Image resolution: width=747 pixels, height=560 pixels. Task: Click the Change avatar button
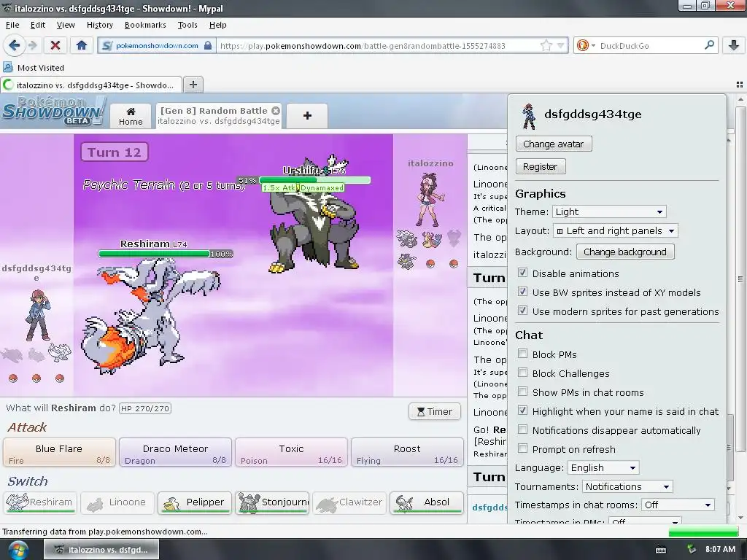554,144
